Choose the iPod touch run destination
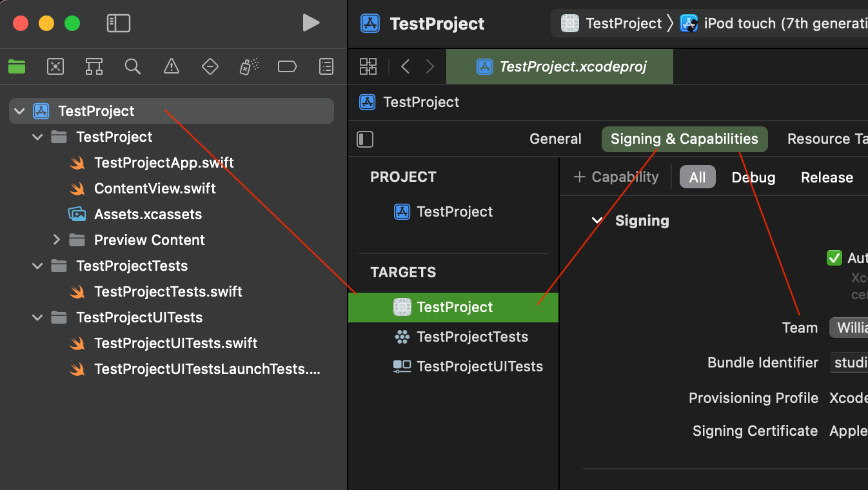The image size is (868, 490). [774, 24]
